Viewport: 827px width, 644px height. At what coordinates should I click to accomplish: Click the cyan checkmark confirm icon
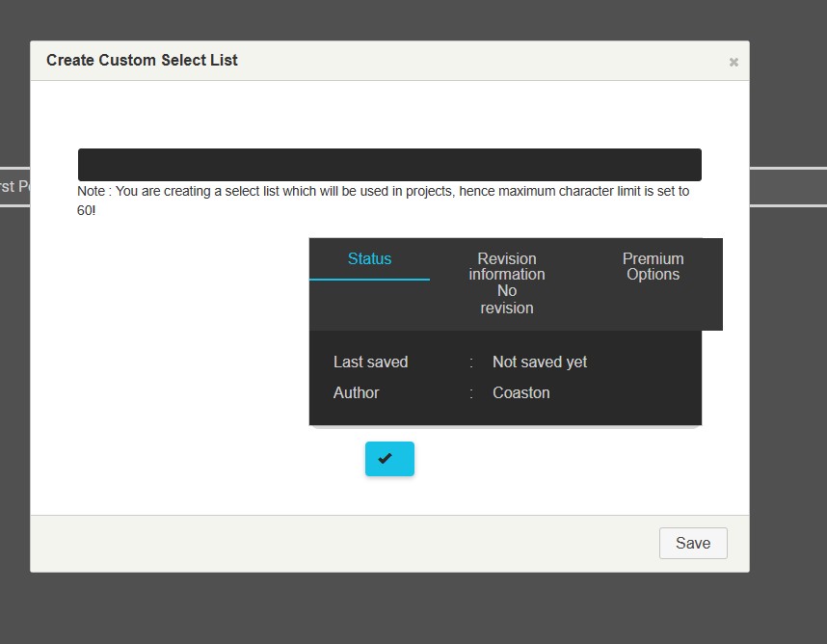pos(389,459)
